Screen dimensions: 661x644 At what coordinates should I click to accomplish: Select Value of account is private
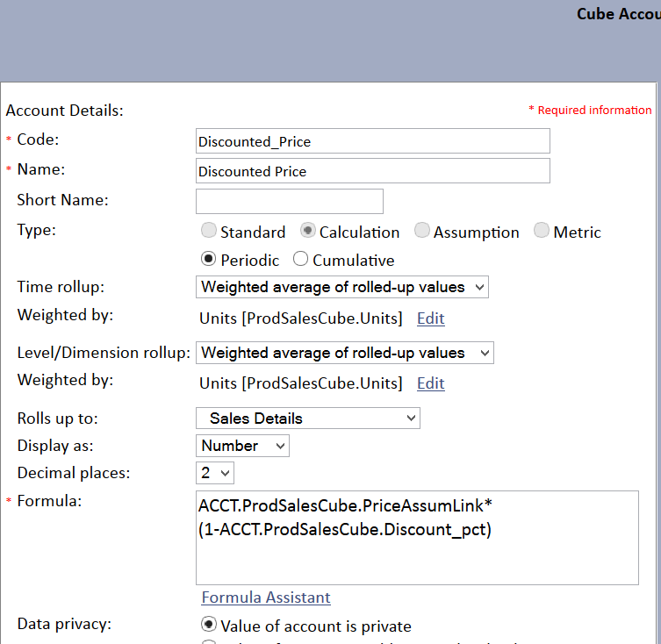pyautogui.click(x=209, y=624)
